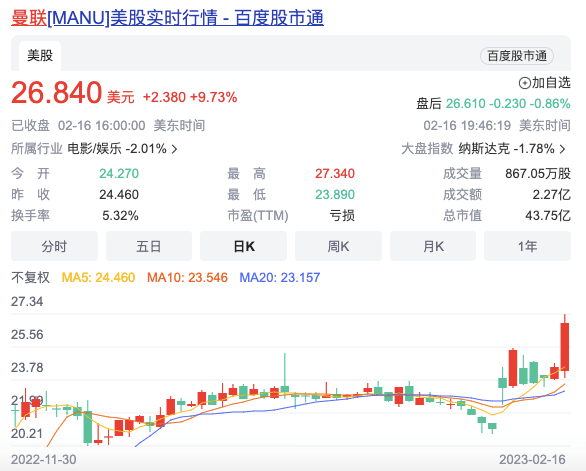Expand the 纳斯达克 index chevron arrow
Viewport: 586px width, 471px height.
[562, 150]
